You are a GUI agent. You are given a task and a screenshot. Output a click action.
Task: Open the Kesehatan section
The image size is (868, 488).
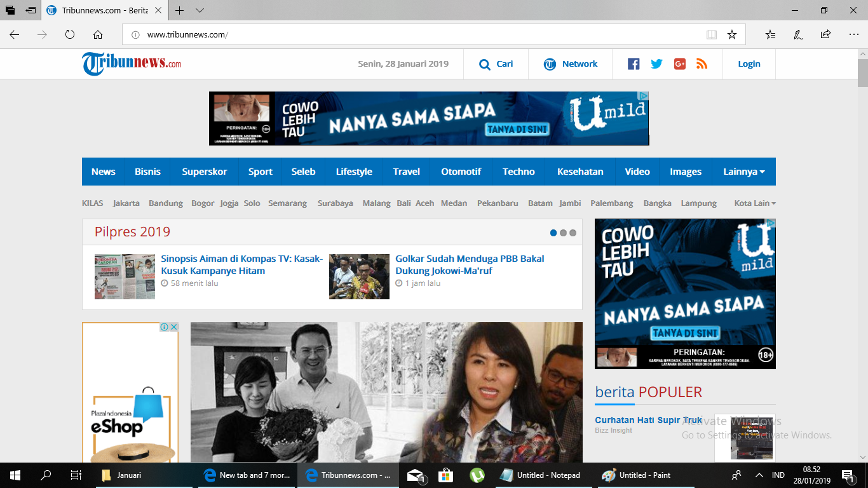click(x=580, y=172)
